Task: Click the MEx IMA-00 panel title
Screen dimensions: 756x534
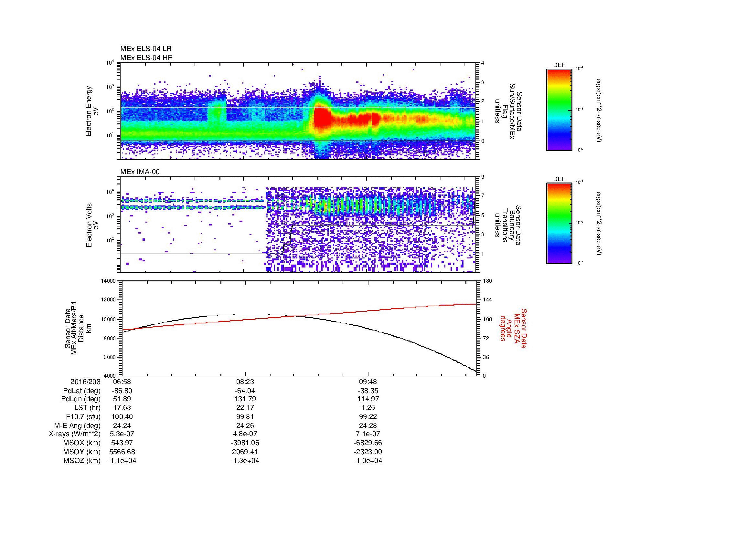Action: point(140,172)
